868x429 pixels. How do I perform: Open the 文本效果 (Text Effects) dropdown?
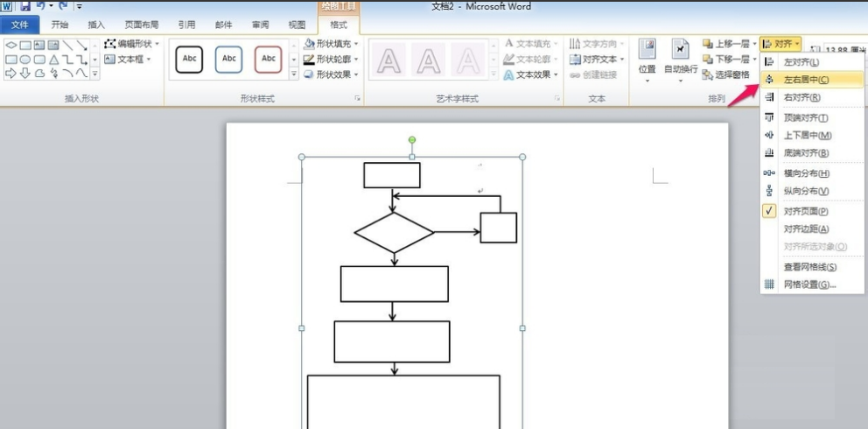point(531,74)
